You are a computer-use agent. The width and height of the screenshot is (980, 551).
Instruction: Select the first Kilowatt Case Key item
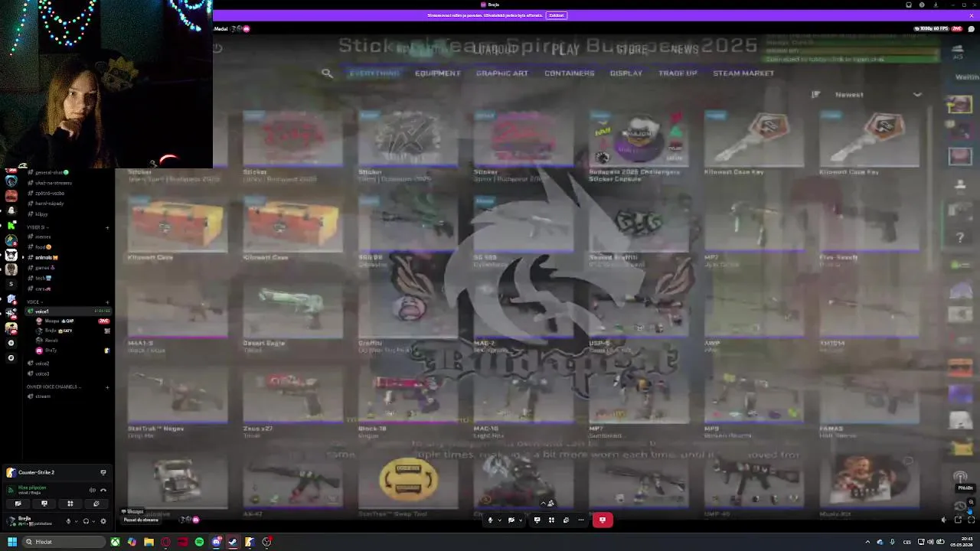pos(753,144)
